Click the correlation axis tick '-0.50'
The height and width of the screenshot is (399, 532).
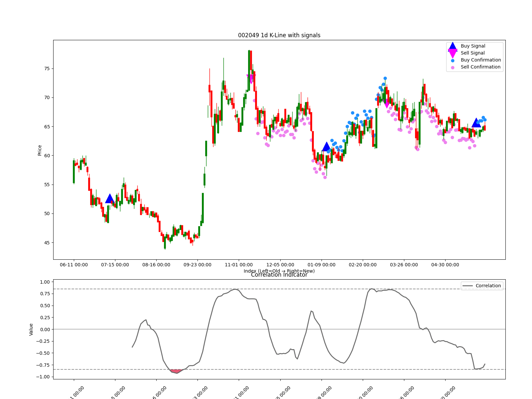click(x=43, y=353)
